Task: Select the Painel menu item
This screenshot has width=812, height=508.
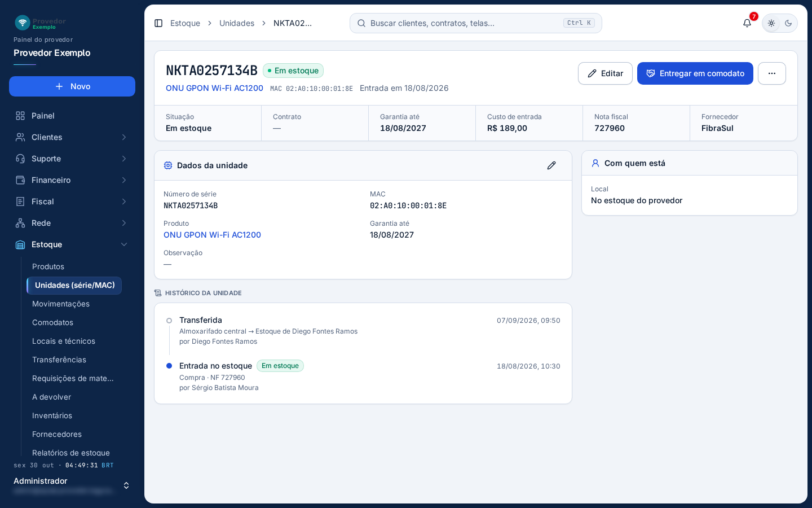Action: (72, 116)
